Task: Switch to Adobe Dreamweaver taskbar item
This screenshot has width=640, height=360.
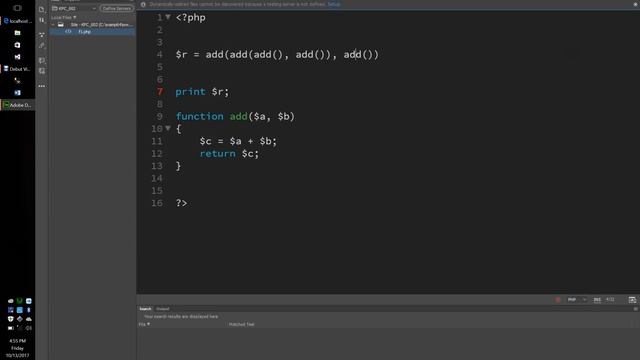Action: [18, 105]
